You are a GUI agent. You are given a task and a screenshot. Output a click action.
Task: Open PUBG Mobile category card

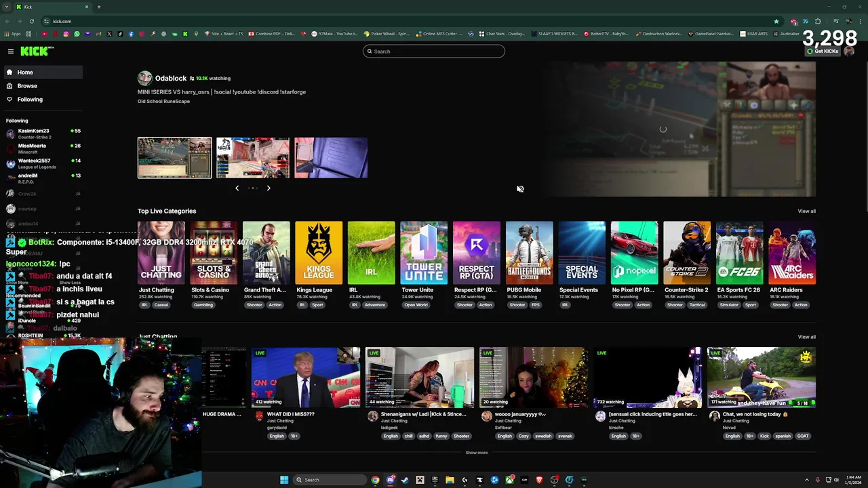[x=529, y=253]
